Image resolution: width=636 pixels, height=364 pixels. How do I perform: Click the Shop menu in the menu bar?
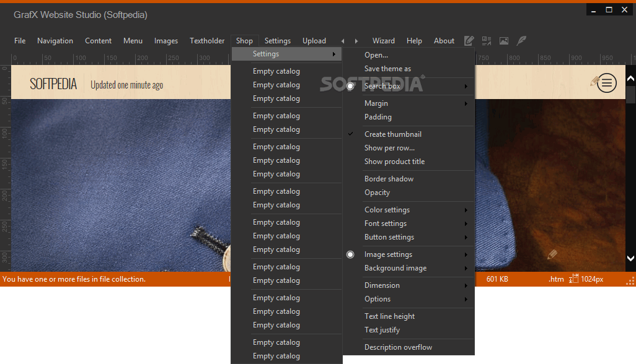tap(245, 40)
